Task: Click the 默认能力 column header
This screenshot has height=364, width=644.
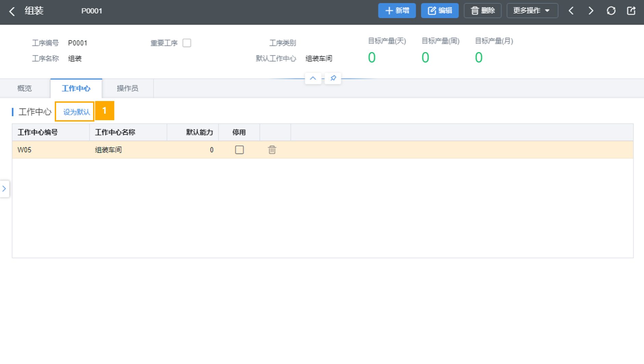Action: 193,132
